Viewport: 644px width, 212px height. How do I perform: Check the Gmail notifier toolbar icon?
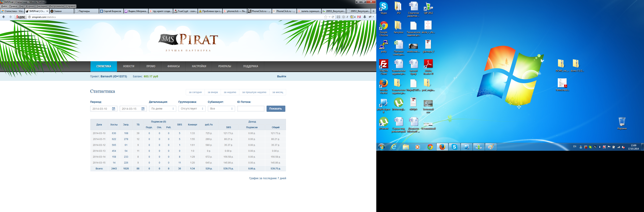pos(359,17)
